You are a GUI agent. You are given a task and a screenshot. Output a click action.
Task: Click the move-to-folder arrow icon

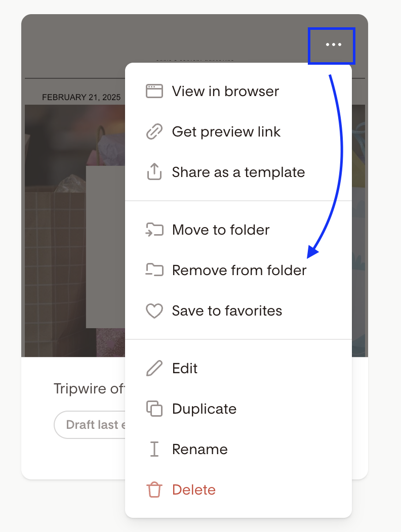[154, 230]
